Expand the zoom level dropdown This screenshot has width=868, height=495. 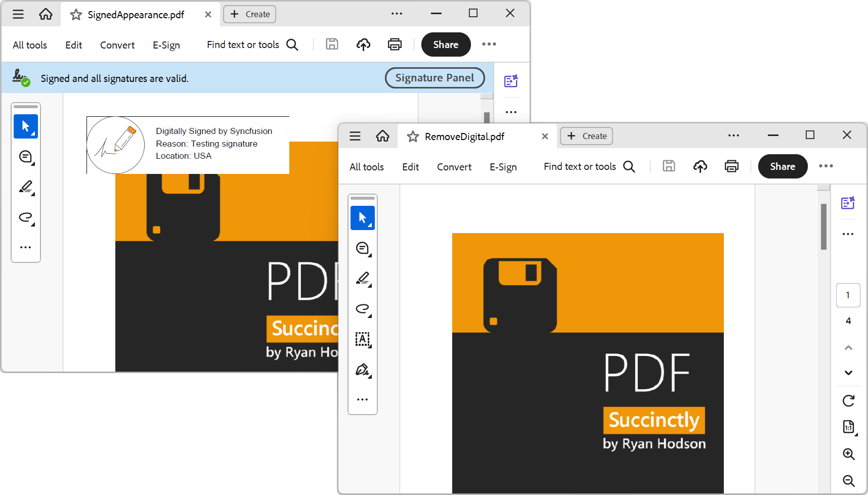849,427
